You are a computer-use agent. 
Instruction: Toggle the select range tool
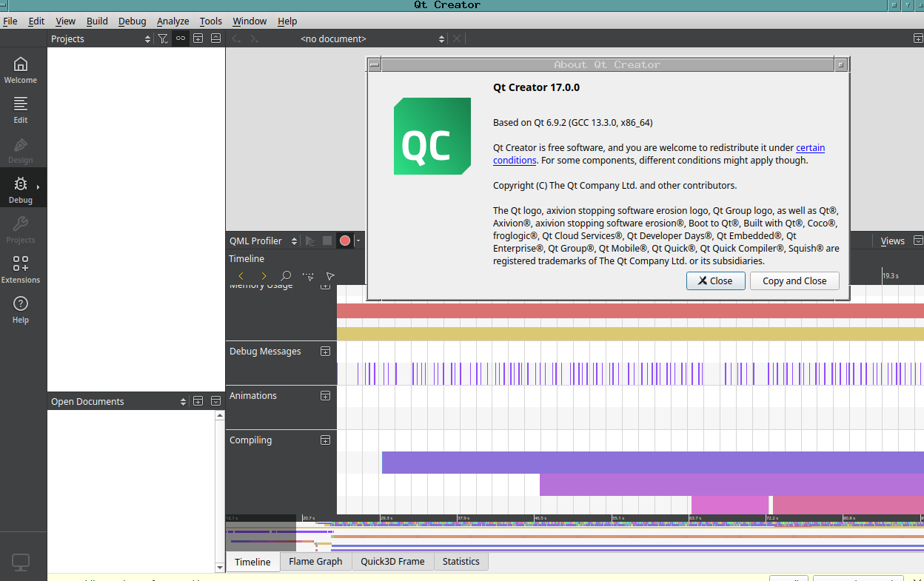click(x=308, y=276)
